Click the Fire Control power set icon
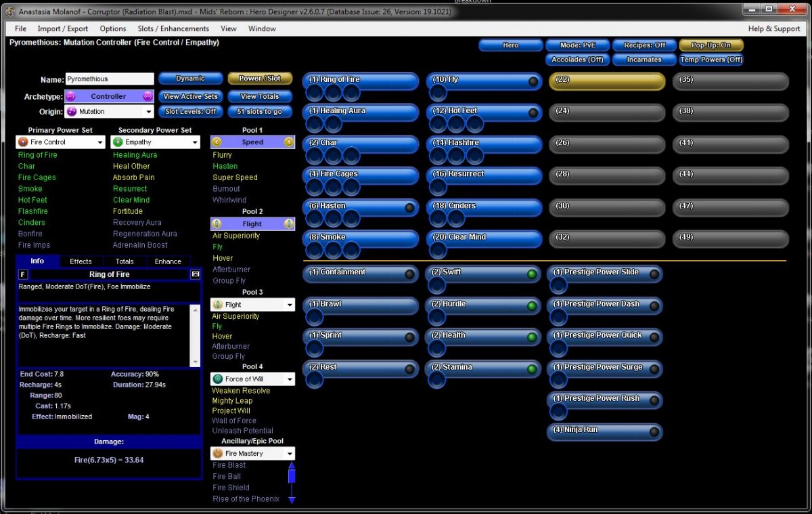This screenshot has height=514, width=812. point(23,142)
